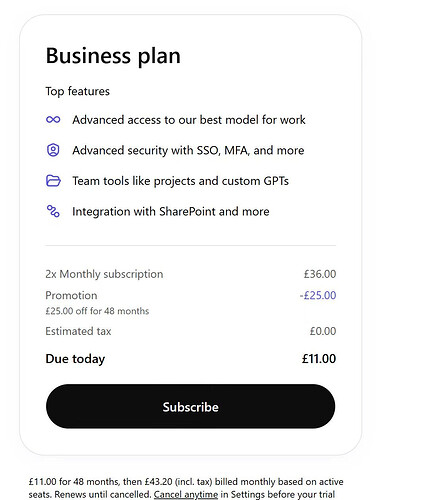The width and height of the screenshot is (428, 500).
Task: Click Team tools like projects feature text
Action: (x=180, y=181)
